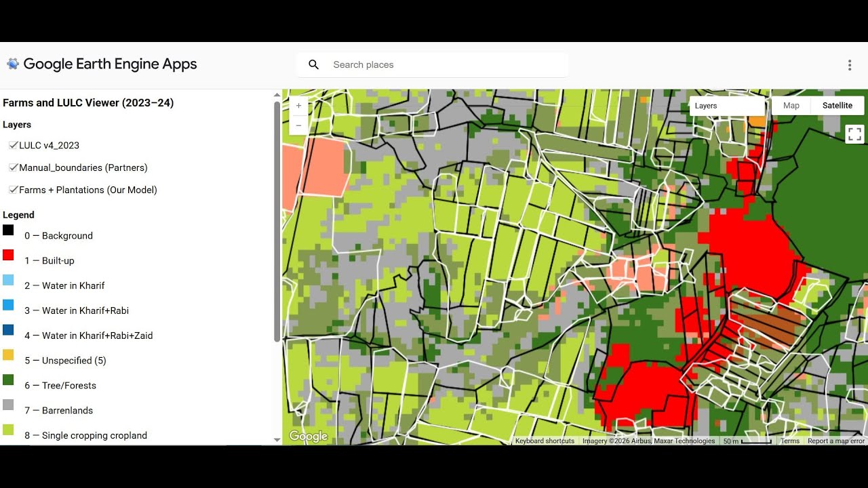Open the Terms link

(x=790, y=441)
